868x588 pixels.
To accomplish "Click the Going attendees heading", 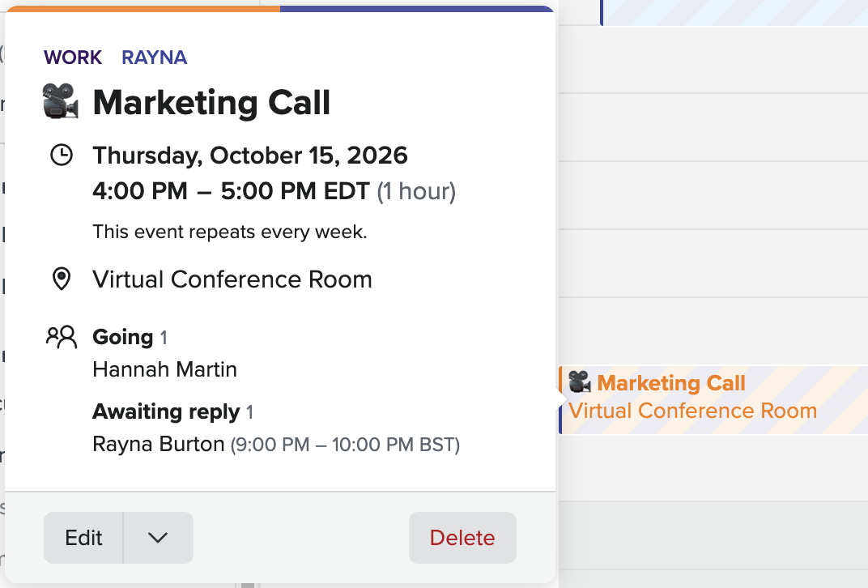I will click(123, 337).
